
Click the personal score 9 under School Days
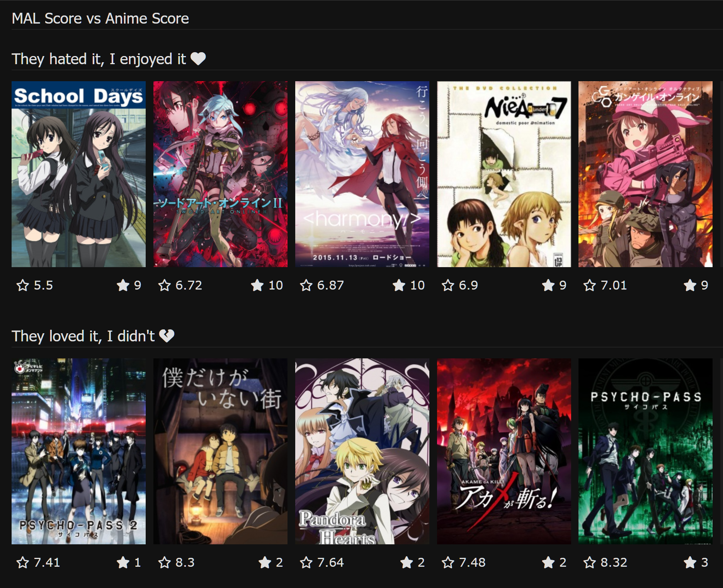click(138, 285)
